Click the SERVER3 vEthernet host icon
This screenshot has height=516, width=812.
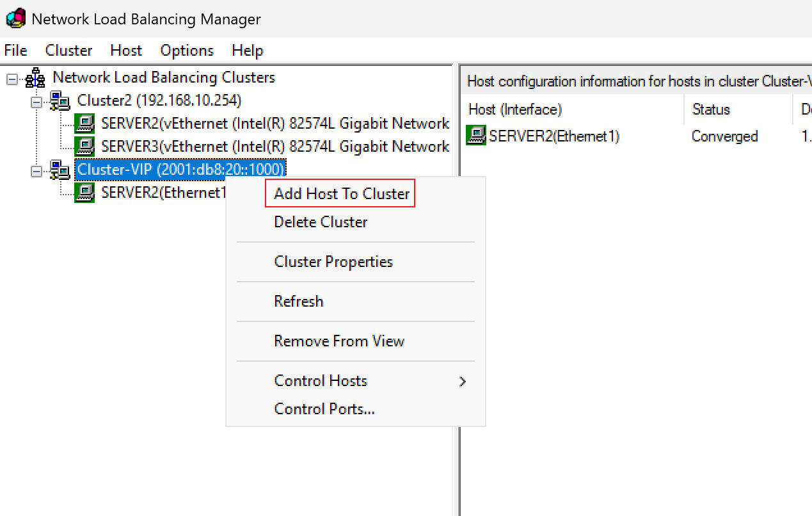[84, 147]
